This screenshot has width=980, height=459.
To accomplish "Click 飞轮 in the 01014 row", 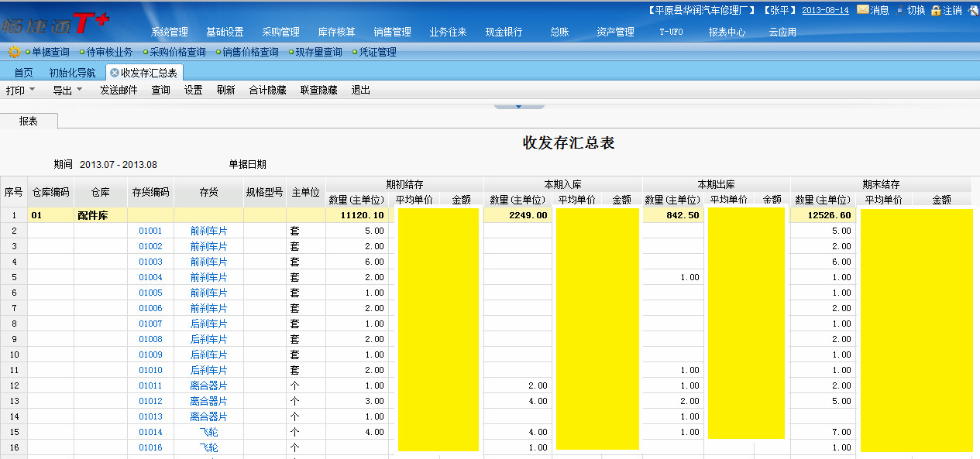I will (208, 432).
